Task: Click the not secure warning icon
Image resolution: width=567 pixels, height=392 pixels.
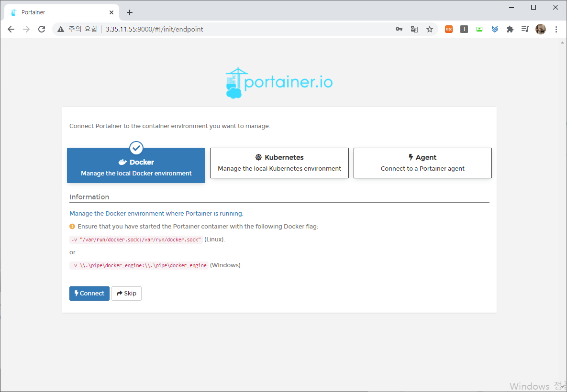Action: (x=61, y=29)
